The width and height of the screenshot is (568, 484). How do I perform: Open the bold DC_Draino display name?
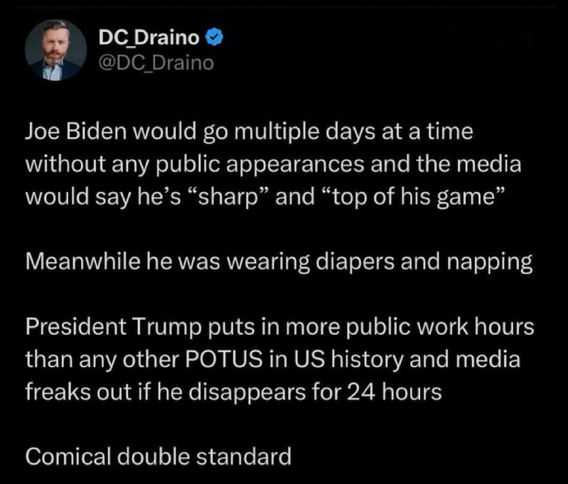click(149, 37)
